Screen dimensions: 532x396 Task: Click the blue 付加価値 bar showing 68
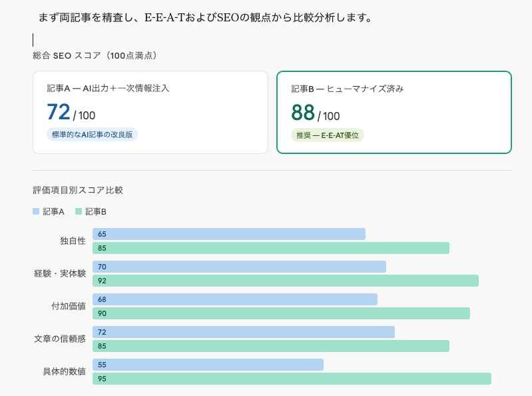(235, 299)
